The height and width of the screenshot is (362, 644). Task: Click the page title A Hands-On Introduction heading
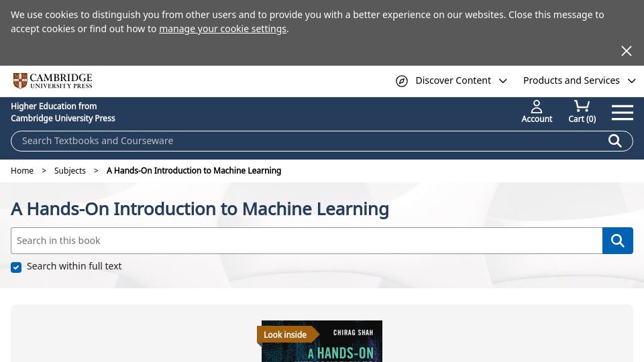200,209
